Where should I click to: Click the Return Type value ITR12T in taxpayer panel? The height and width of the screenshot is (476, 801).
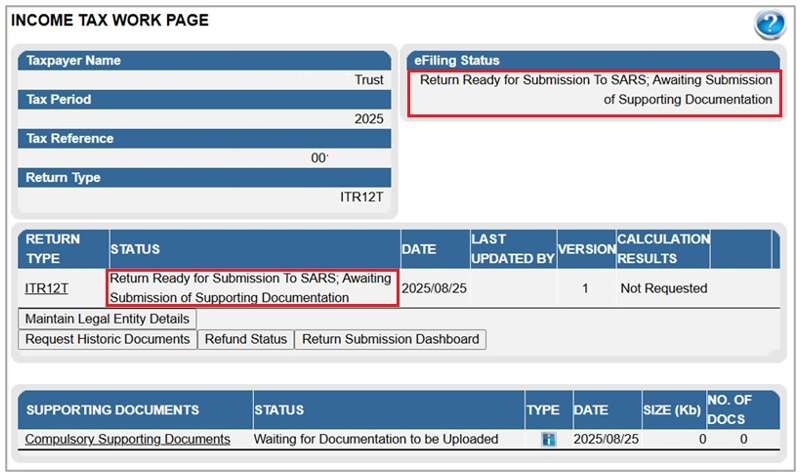click(362, 197)
